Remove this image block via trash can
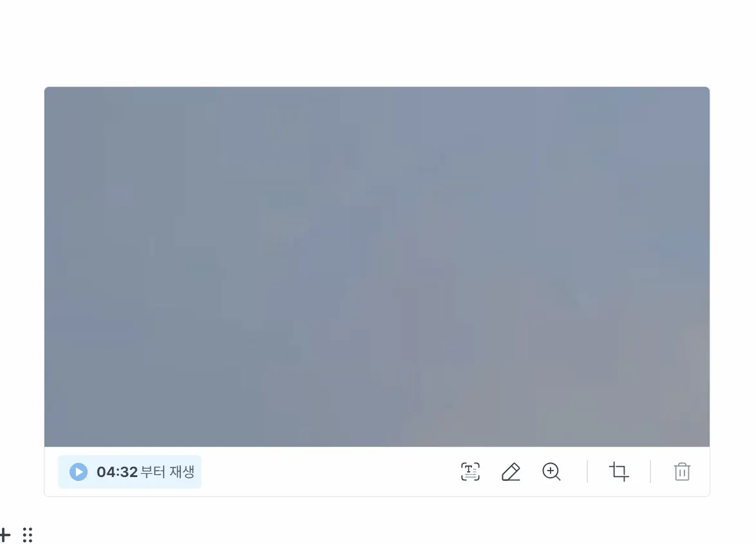Screen dimensions: 756x544 [x=682, y=471]
